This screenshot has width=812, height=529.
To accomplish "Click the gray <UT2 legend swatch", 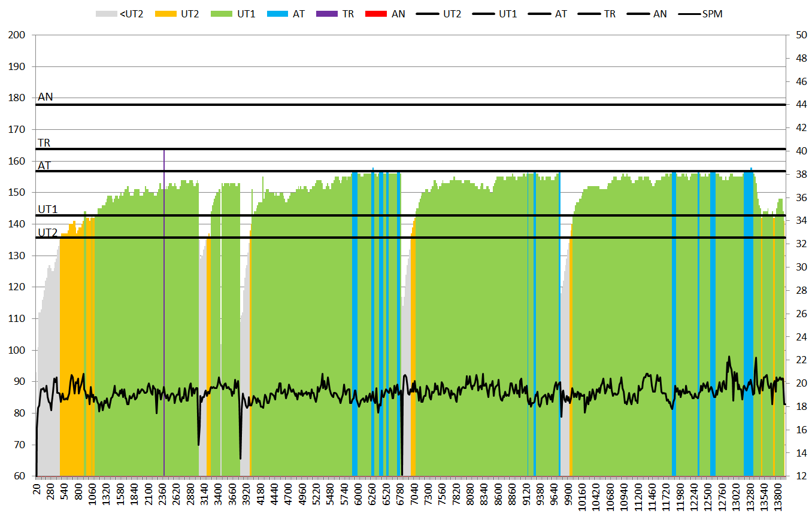I will [x=107, y=13].
